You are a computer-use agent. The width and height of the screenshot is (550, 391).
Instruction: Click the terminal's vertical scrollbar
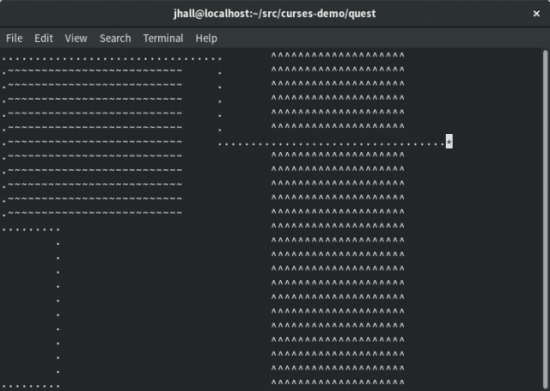pyautogui.click(x=545, y=220)
